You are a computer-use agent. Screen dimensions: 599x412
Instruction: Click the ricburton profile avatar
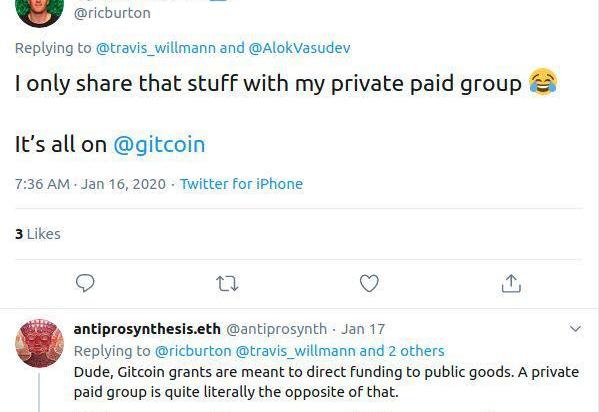point(39,11)
